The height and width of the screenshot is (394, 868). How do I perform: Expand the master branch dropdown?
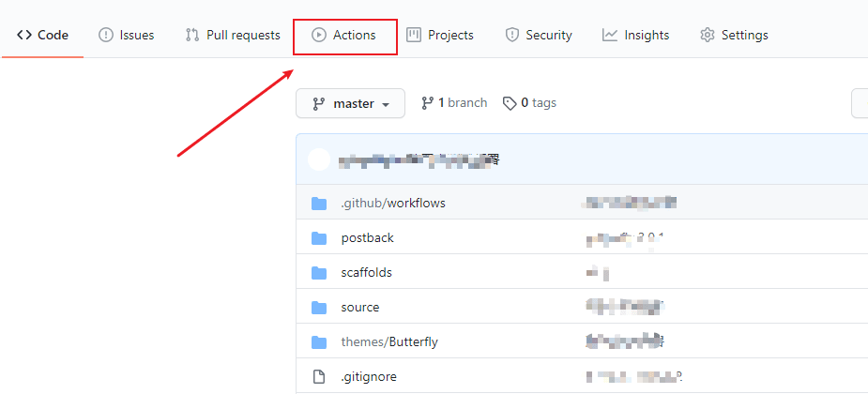[x=350, y=103]
